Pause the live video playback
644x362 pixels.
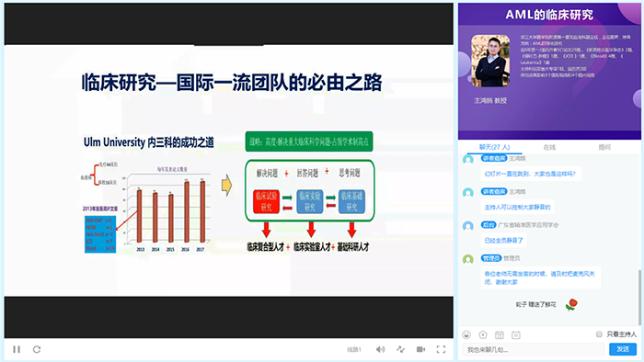(17, 349)
